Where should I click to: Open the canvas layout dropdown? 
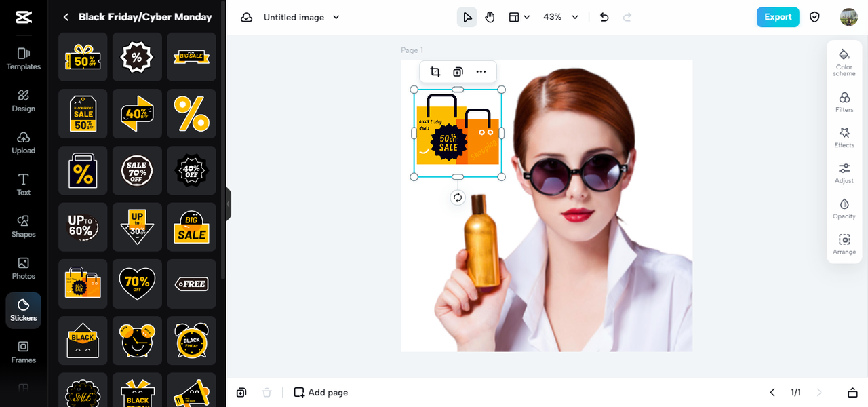click(519, 17)
